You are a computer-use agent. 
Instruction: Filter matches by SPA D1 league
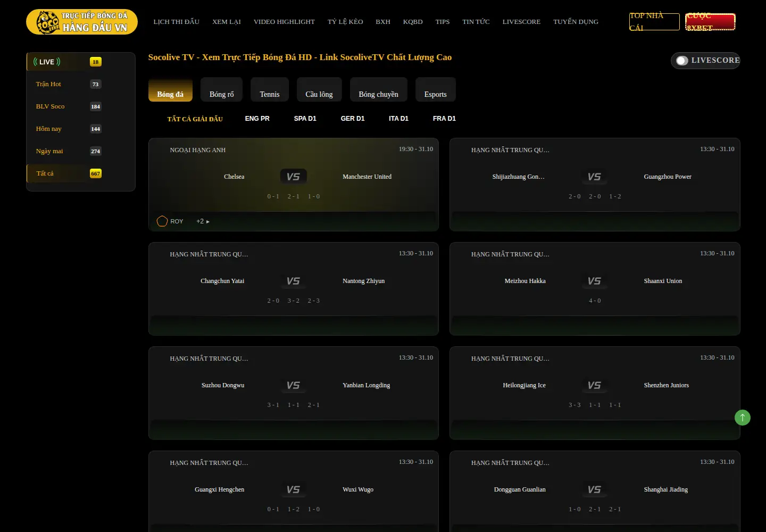tap(305, 119)
